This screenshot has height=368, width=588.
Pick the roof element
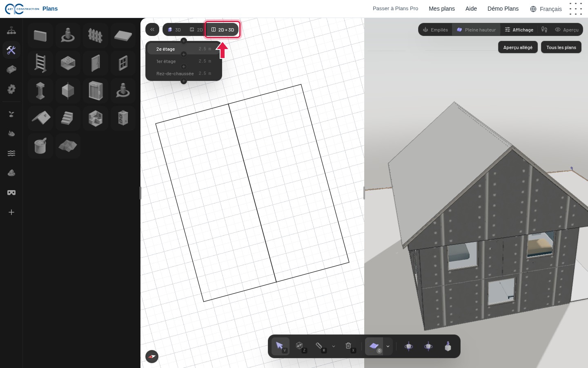click(40, 118)
